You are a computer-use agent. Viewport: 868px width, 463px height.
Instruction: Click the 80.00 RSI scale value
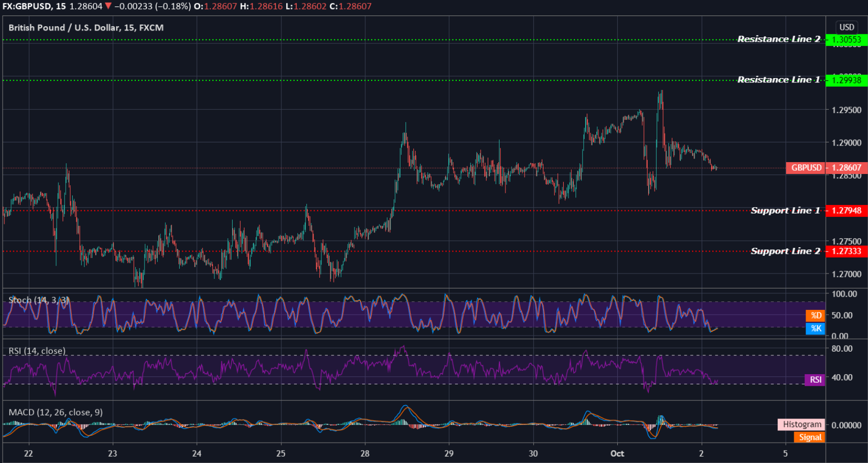pyautogui.click(x=842, y=348)
